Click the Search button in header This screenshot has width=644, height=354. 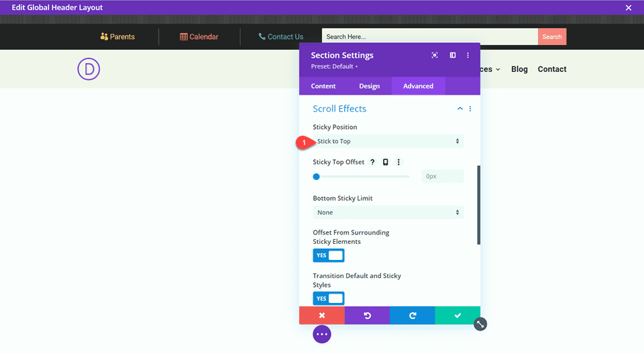(x=551, y=37)
